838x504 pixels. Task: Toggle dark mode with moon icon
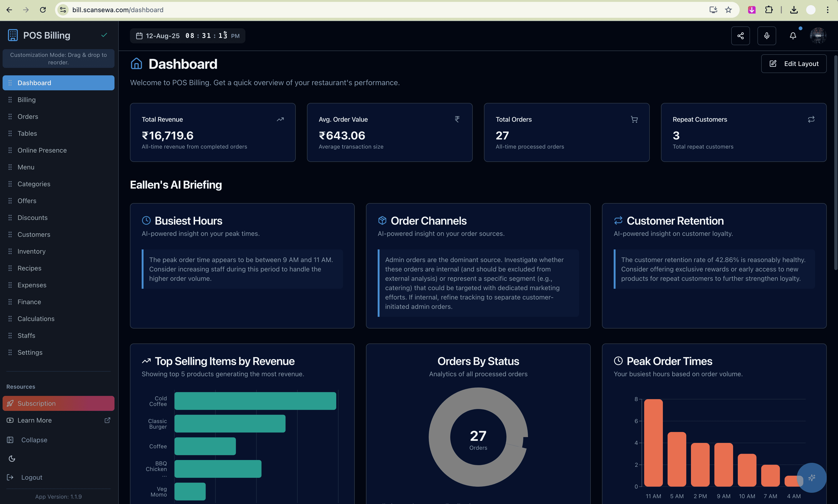pyautogui.click(x=12, y=459)
